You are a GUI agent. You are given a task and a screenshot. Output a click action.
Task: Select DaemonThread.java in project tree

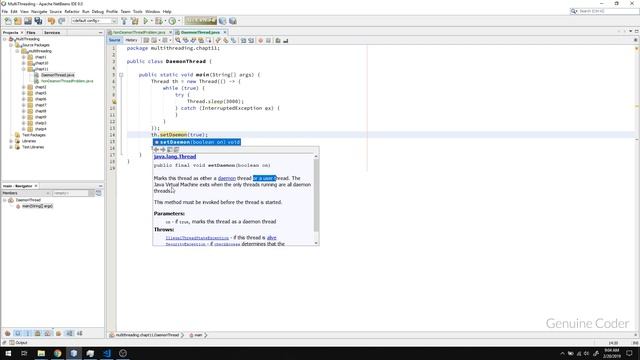tap(58, 75)
